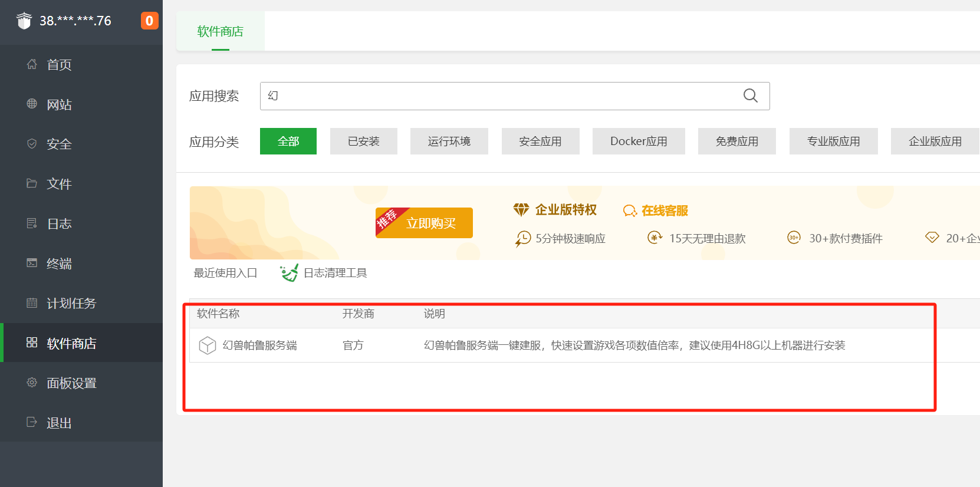Click the 幻兽帕鲁服务端 cube icon
Image resolution: width=980 pixels, height=487 pixels.
(208, 345)
